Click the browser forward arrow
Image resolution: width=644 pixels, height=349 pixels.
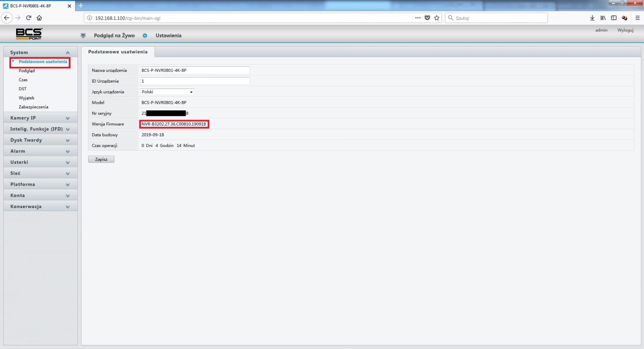pyautogui.click(x=18, y=18)
